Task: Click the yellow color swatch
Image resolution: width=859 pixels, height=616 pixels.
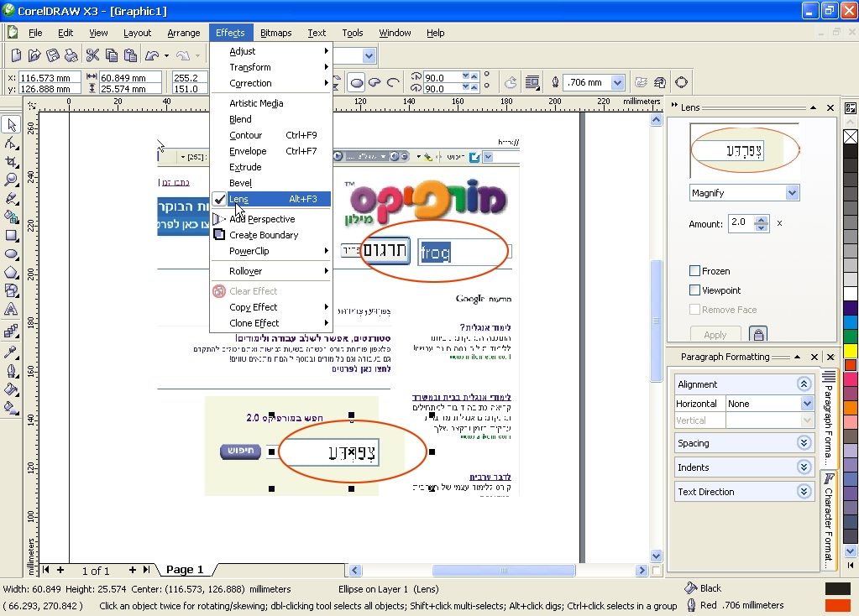Action: (x=851, y=351)
